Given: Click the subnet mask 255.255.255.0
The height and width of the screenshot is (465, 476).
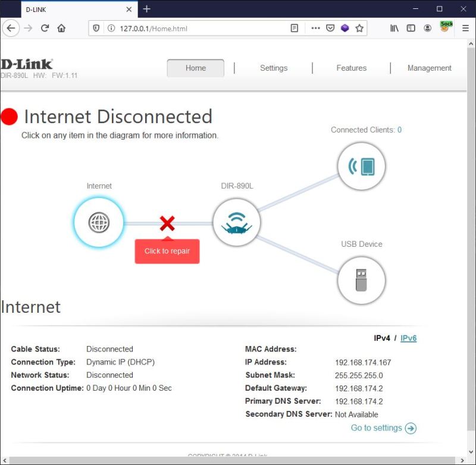Looking at the screenshot, I should tap(359, 376).
